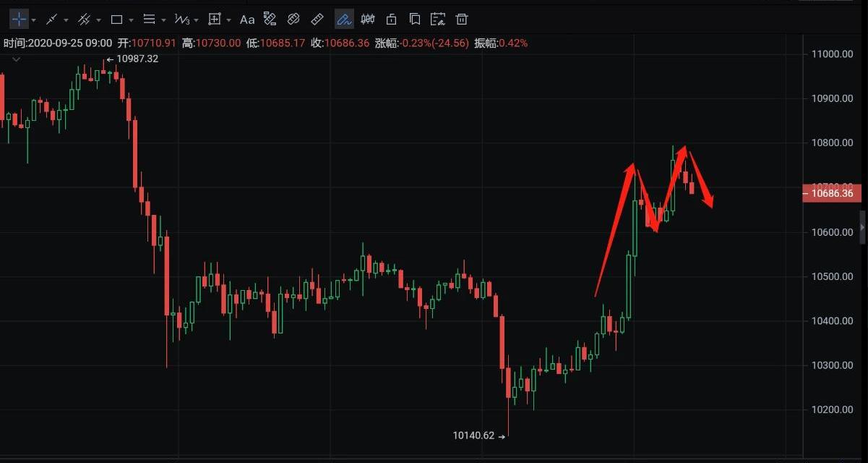Click the bookmark icon in toolbar
The image size is (868, 463).
[x=414, y=19]
